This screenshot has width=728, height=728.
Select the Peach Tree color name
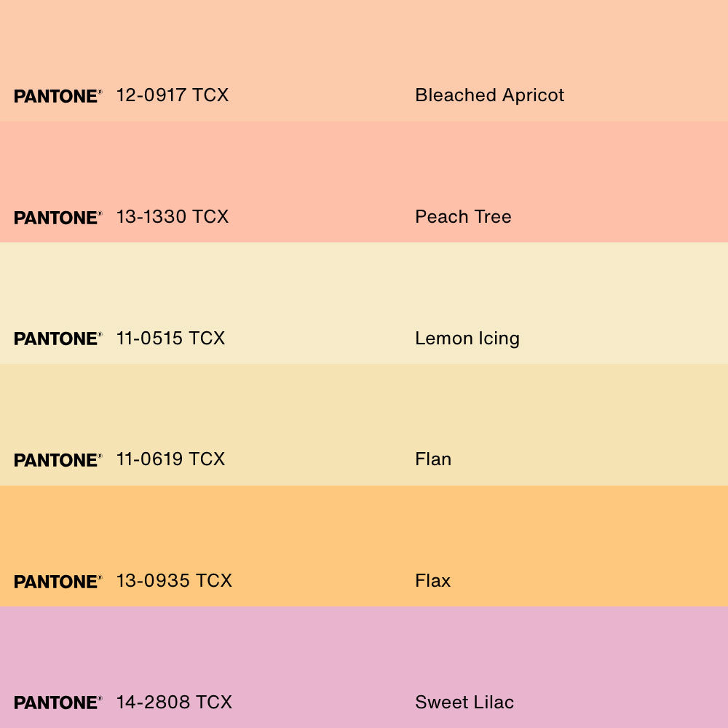[463, 217]
